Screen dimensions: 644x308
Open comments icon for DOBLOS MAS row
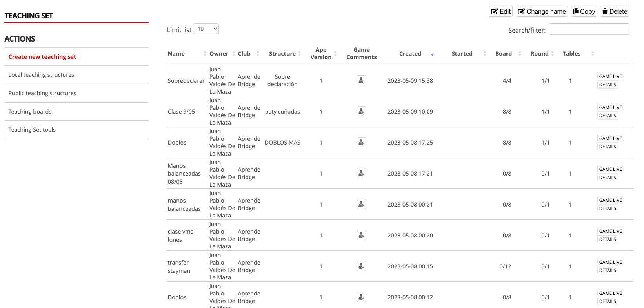pos(361,142)
